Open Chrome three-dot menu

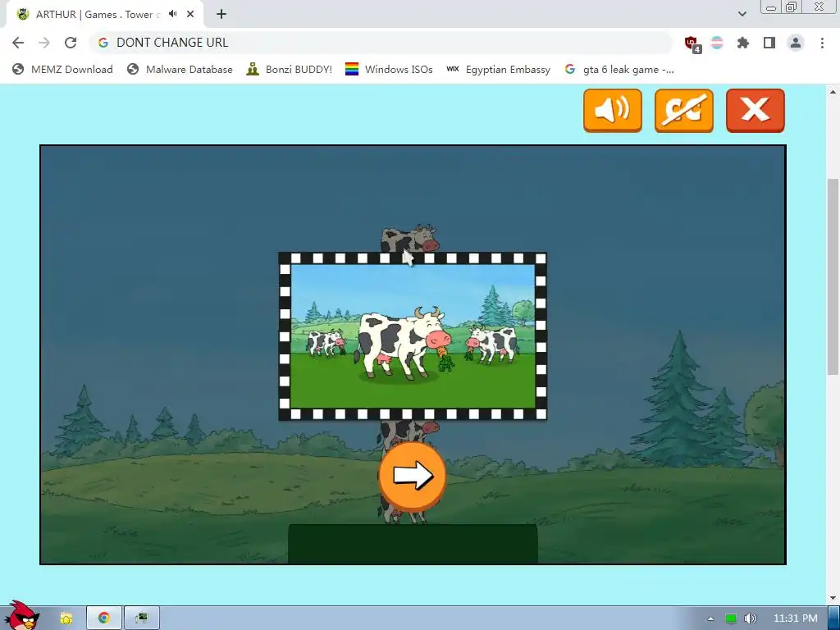pyautogui.click(x=822, y=43)
